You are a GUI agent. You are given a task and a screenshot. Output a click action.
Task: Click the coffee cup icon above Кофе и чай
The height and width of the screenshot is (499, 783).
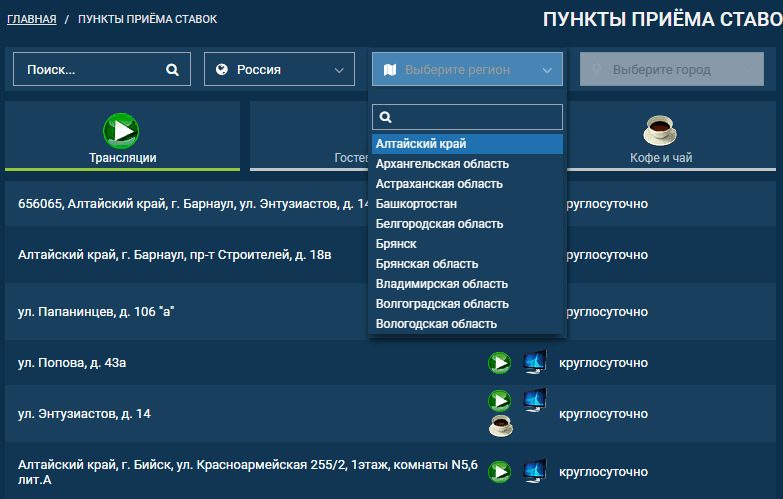[660, 130]
